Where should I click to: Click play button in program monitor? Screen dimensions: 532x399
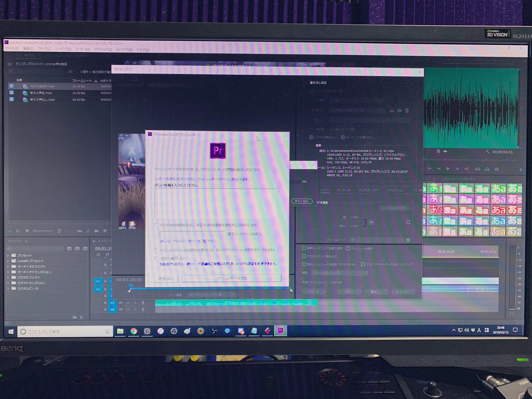[448, 168]
